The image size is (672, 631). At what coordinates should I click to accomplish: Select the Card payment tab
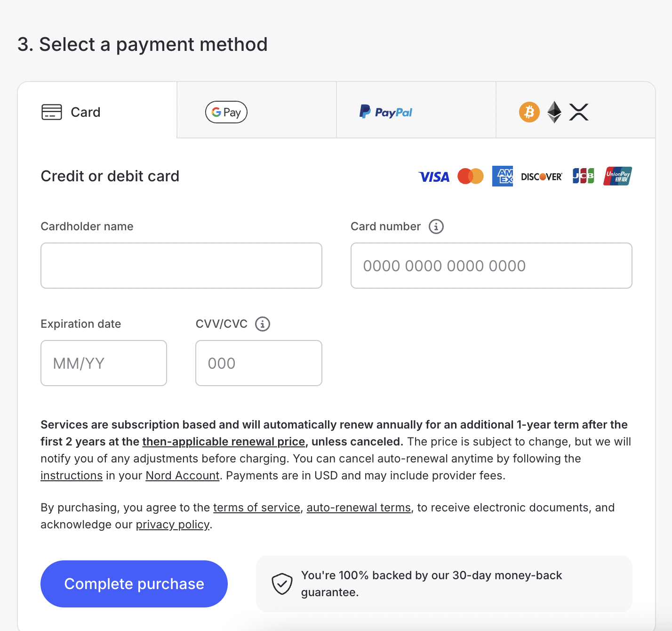97,112
